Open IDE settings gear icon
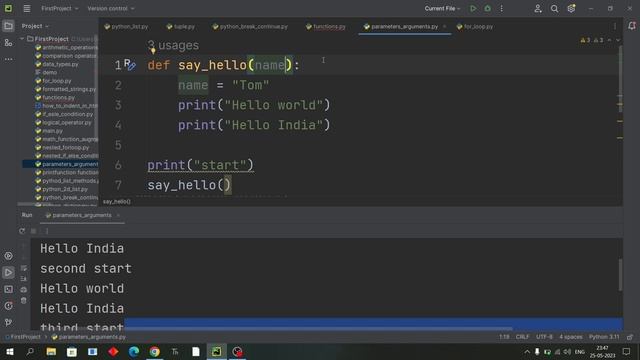 coord(571,8)
